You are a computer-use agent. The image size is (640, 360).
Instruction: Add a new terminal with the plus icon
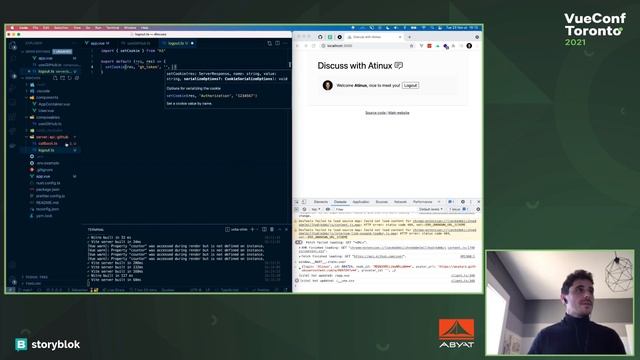coord(252,229)
